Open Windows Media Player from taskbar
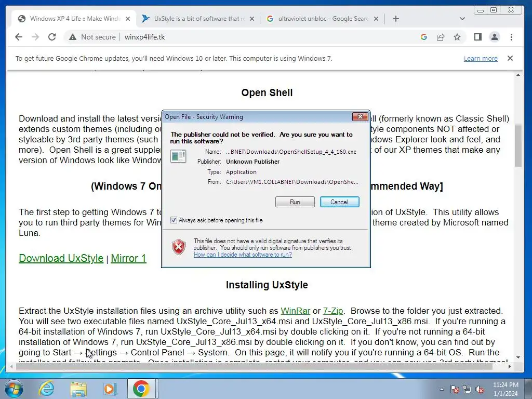The height and width of the screenshot is (399, 532). 110,389
